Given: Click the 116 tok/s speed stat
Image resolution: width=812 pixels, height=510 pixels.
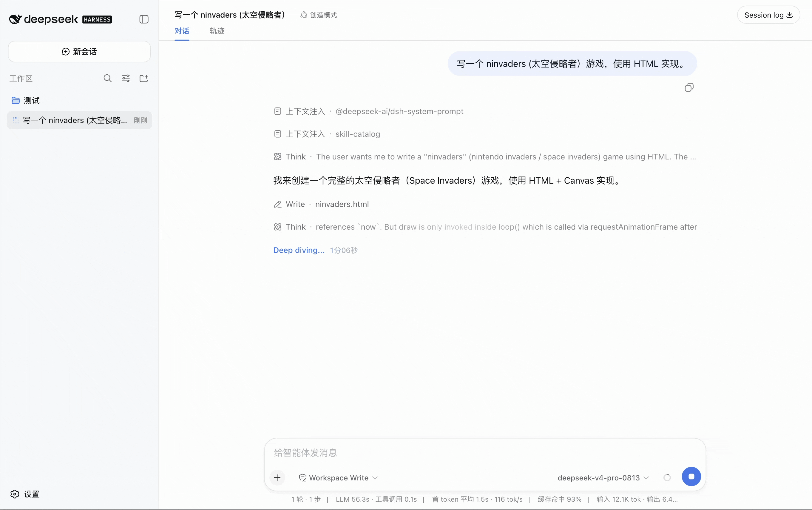Looking at the screenshot, I should (x=508, y=499).
